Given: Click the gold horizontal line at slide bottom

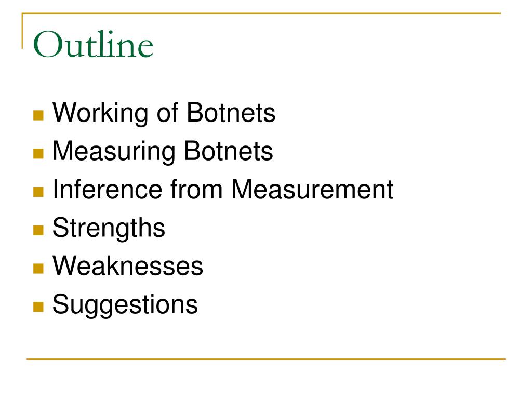Looking at the screenshot, I should pyautogui.click(x=266, y=358).
